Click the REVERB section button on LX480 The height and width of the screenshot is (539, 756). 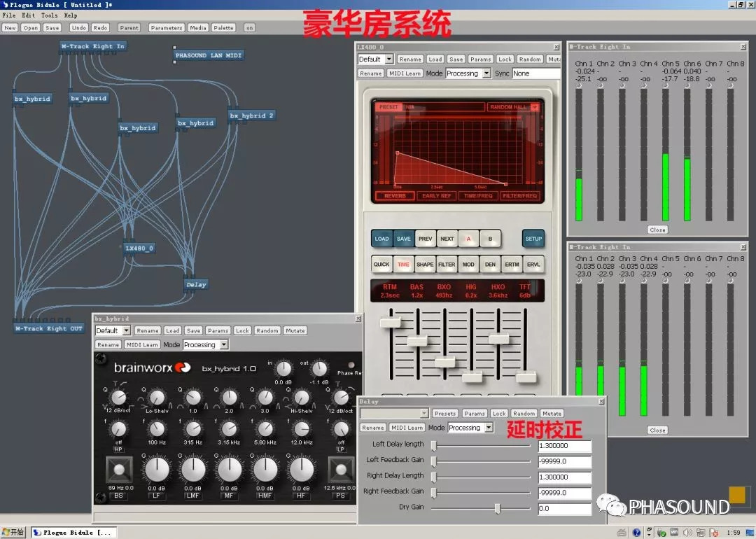[395, 195]
